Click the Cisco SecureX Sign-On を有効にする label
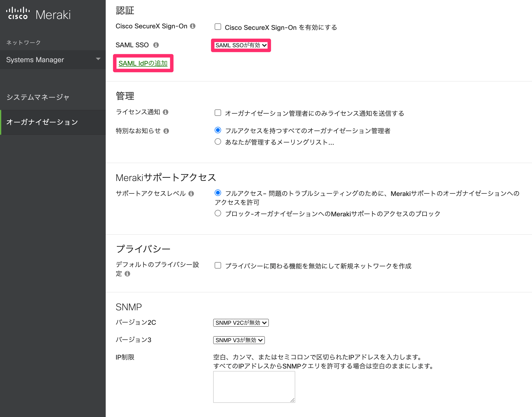 [x=281, y=27]
